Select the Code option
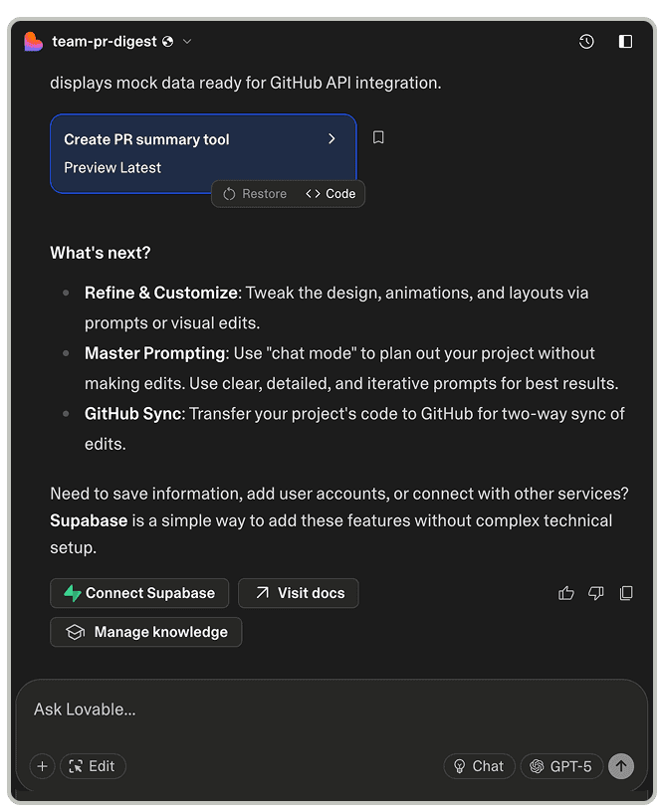Screen dimensions: 664x812 (331, 194)
